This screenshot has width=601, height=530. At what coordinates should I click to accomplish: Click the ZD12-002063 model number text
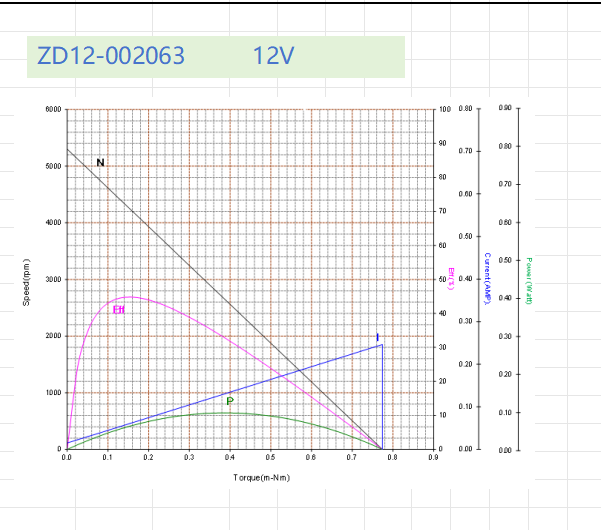[111, 56]
